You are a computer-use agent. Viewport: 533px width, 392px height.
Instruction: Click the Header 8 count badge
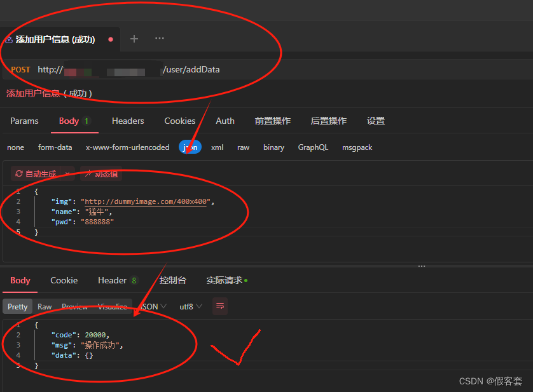(134, 280)
